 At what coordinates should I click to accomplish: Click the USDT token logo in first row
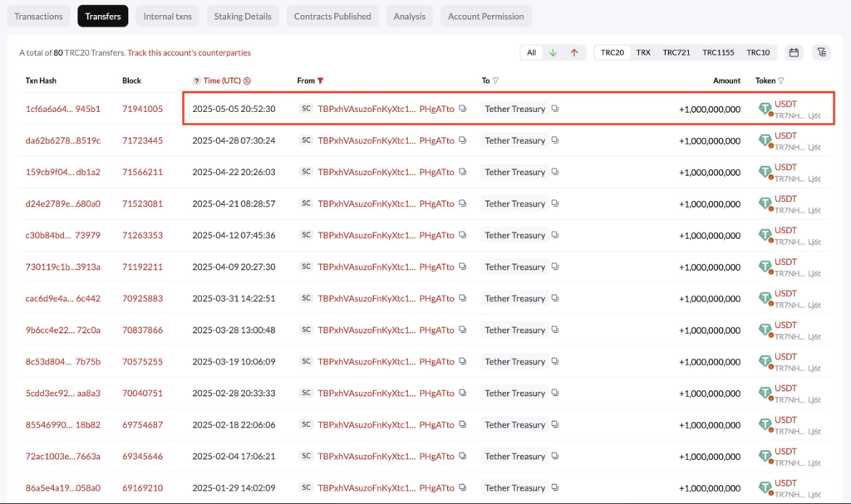click(765, 109)
